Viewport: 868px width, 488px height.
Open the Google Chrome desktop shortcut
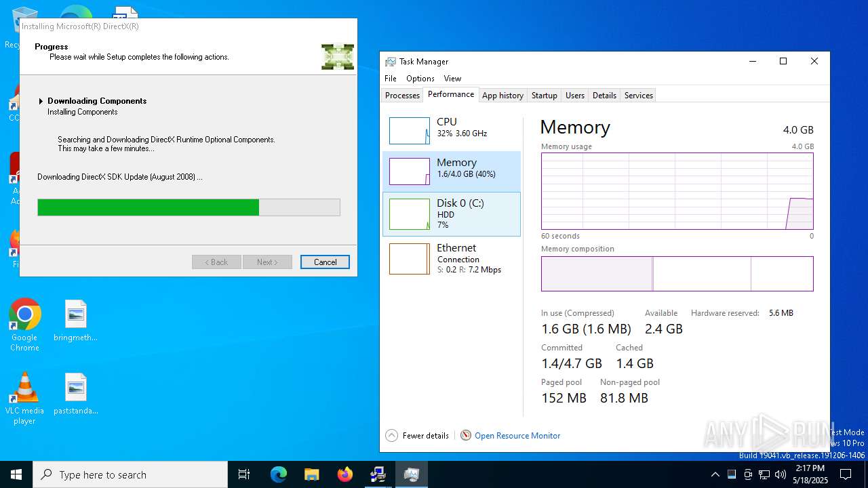[x=24, y=325]
